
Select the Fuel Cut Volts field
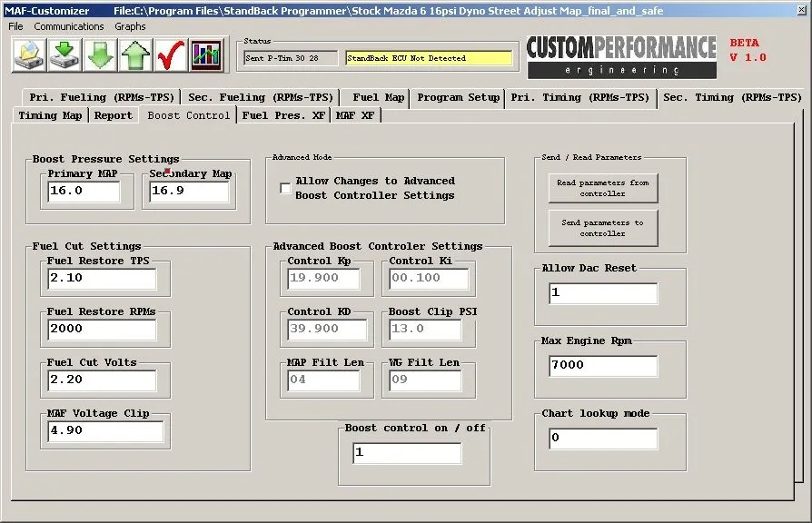pyautogui.click(x=103, y=380)
